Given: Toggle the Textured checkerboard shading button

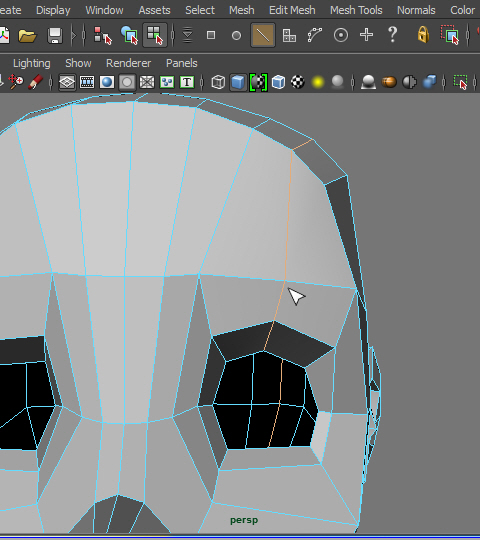Looking at the screenshot, I should coord(298,82).
